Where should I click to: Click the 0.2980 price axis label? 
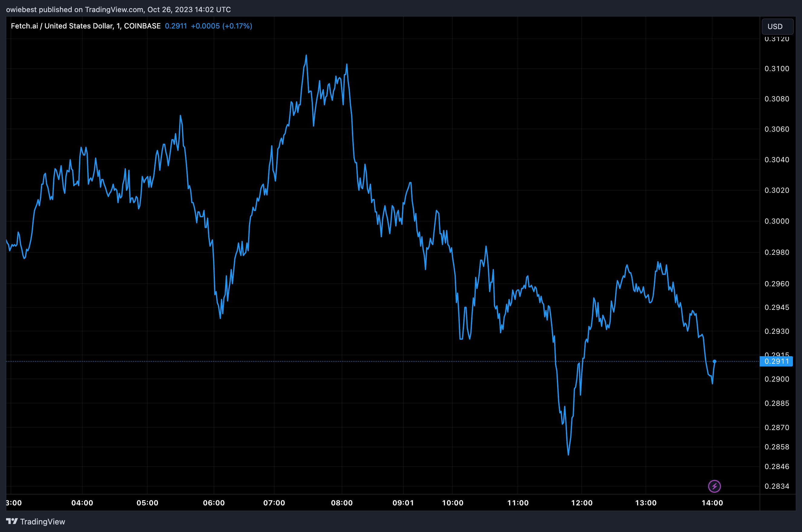[x=777, y=252]
